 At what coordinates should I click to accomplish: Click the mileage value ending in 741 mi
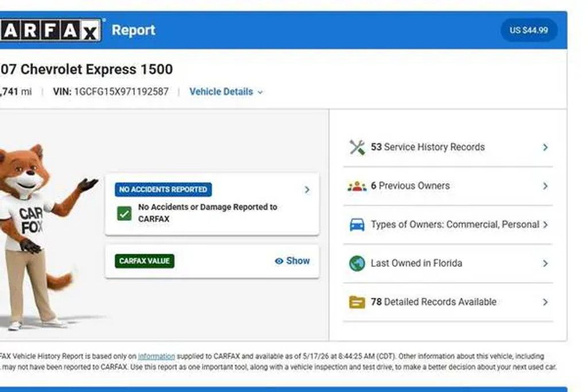click(x=16, y=92)
